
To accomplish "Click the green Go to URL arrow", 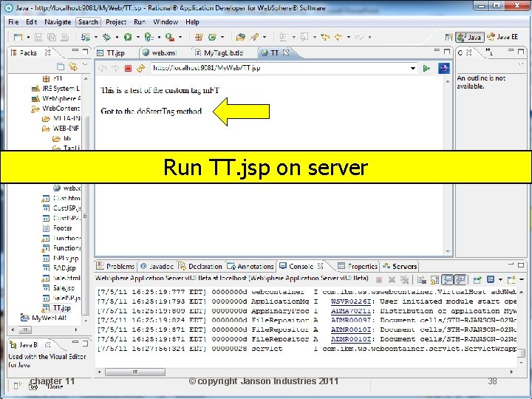I will 426,68.
